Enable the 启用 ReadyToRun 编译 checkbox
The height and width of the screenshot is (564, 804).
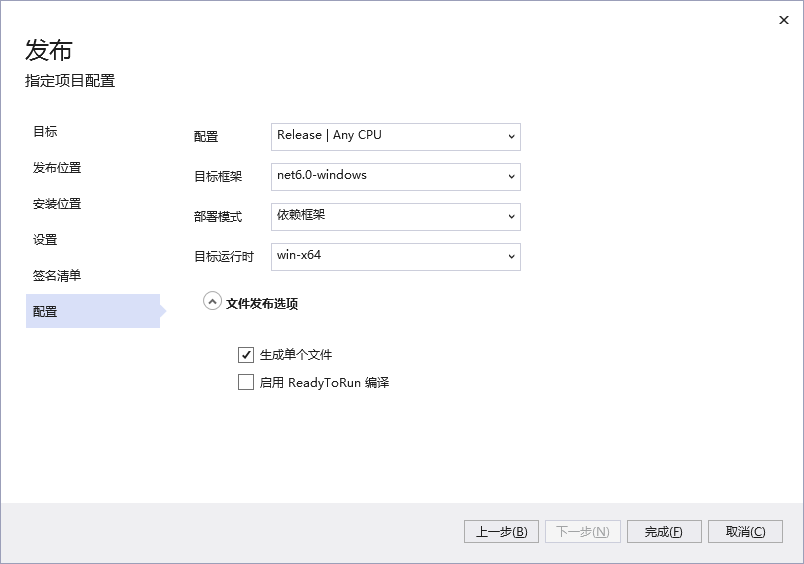click(x=246, y=382)
